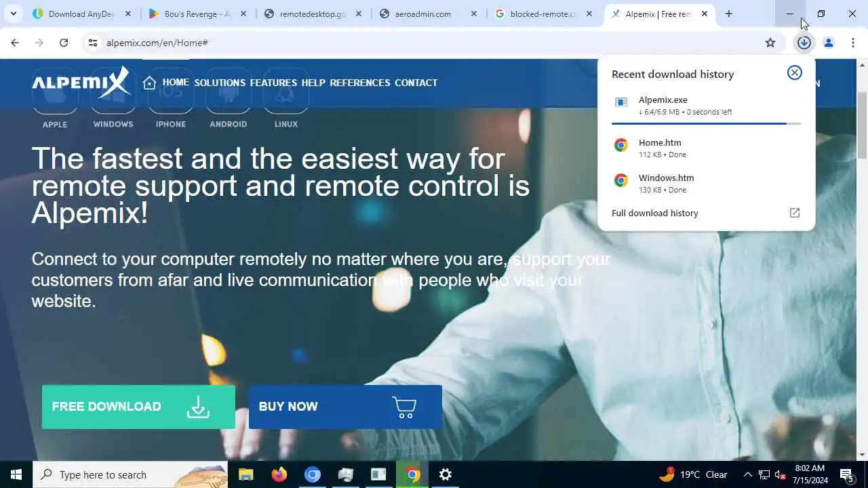Click the page vertical scrollbar
Viewport: 868px width, 488px height.
point(863,125)
